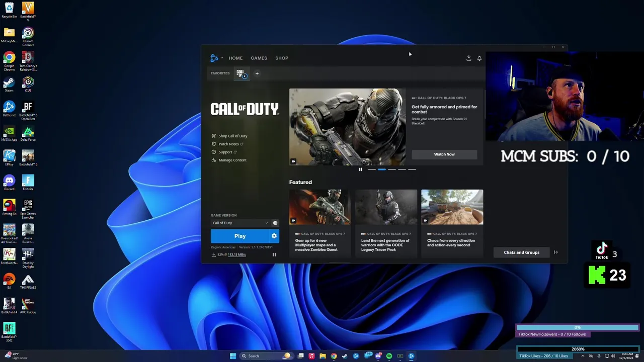The image size is (644, 362).
Task: Select the first carousel indicator
Action: pyautogui.click(x=372, y=169)
